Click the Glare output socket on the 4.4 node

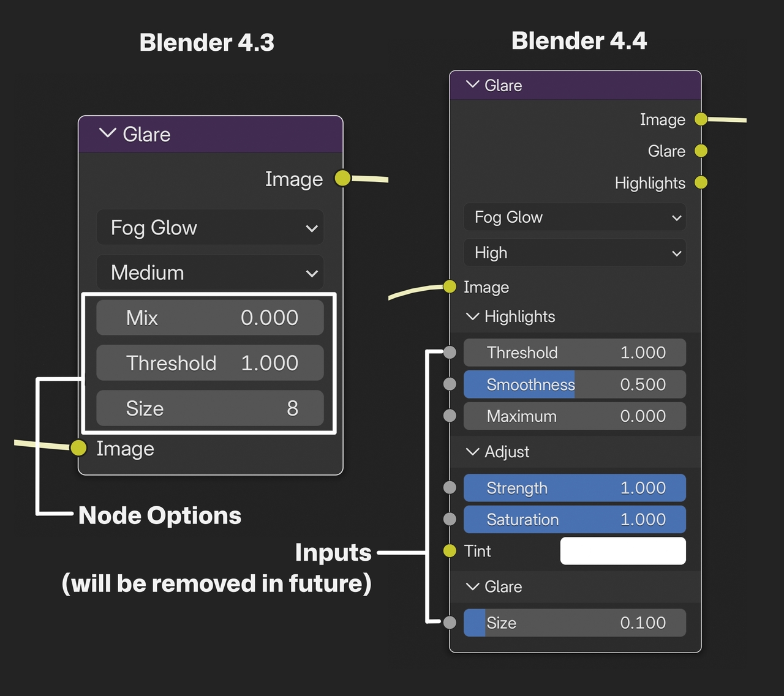click(701, 151)
